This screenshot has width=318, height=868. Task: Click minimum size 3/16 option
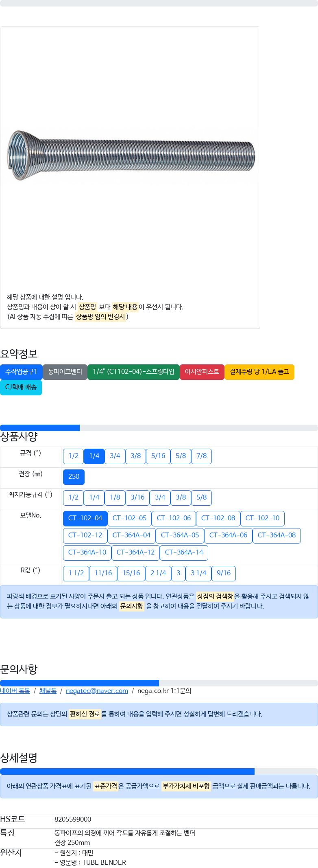click(x=137, y=498)
